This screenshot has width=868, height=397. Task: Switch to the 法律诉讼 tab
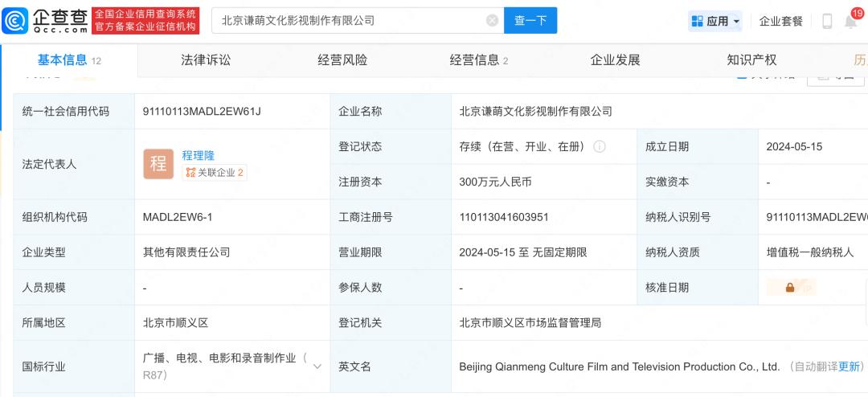206,60
